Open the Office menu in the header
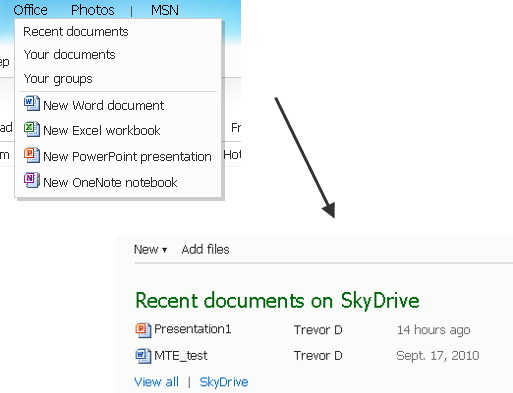The height and width of the screenshot is (393, 513). pos(30,10)
